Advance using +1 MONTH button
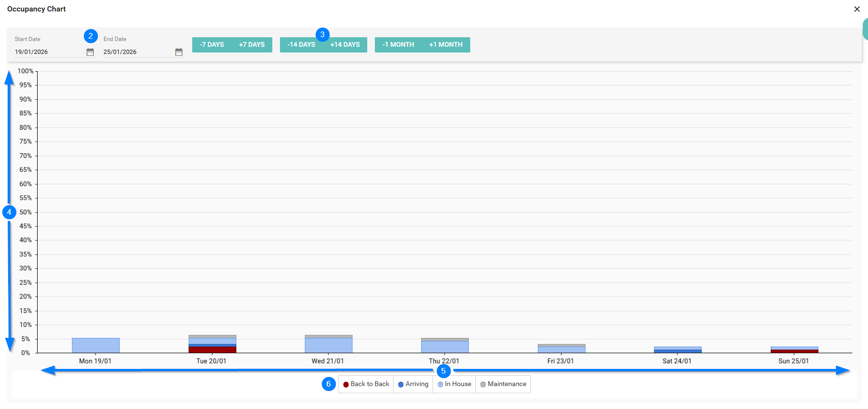The width and height of the screenshot is (868, 409). [x=446, y=44]
